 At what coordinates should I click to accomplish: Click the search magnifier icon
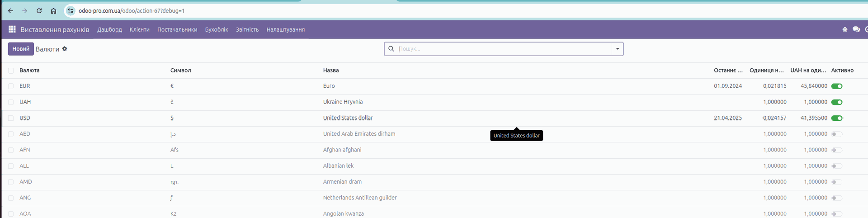pos(392,49)
